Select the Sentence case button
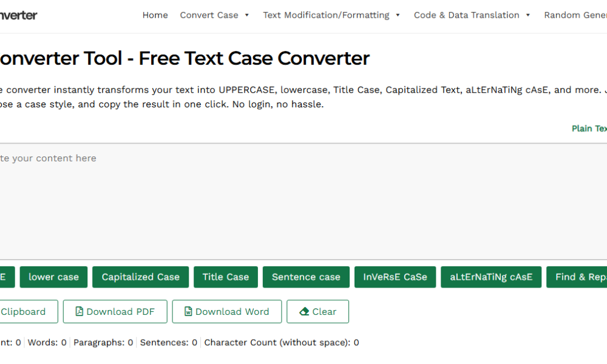This screenshot has height=364, width=607. pos(306,277)
